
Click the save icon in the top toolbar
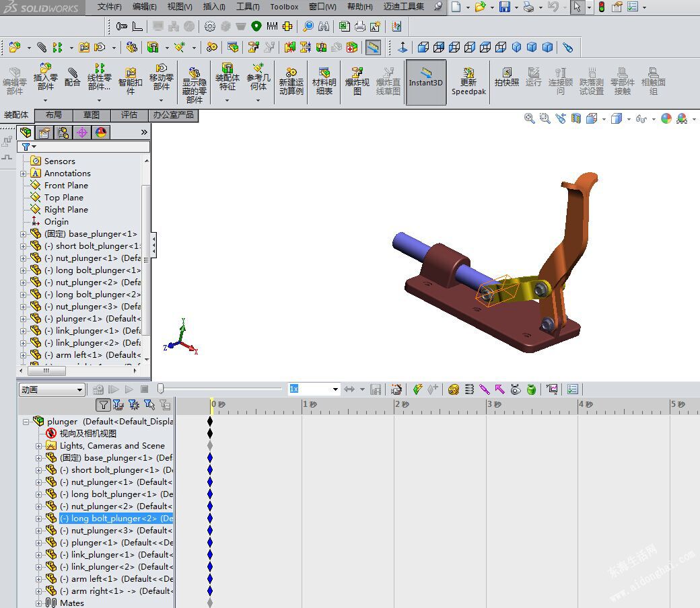504,7
